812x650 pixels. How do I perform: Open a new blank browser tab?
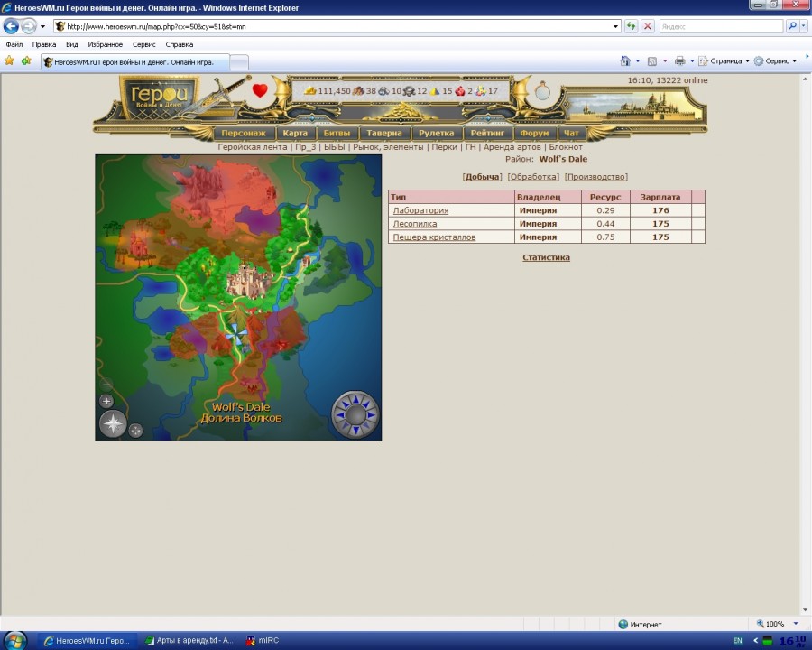click(x=239, y=62)
